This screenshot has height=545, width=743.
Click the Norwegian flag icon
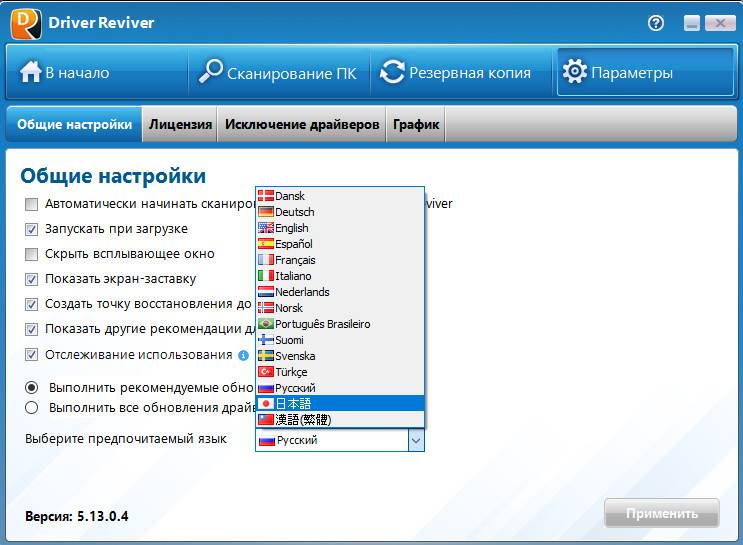pos(266,308)
